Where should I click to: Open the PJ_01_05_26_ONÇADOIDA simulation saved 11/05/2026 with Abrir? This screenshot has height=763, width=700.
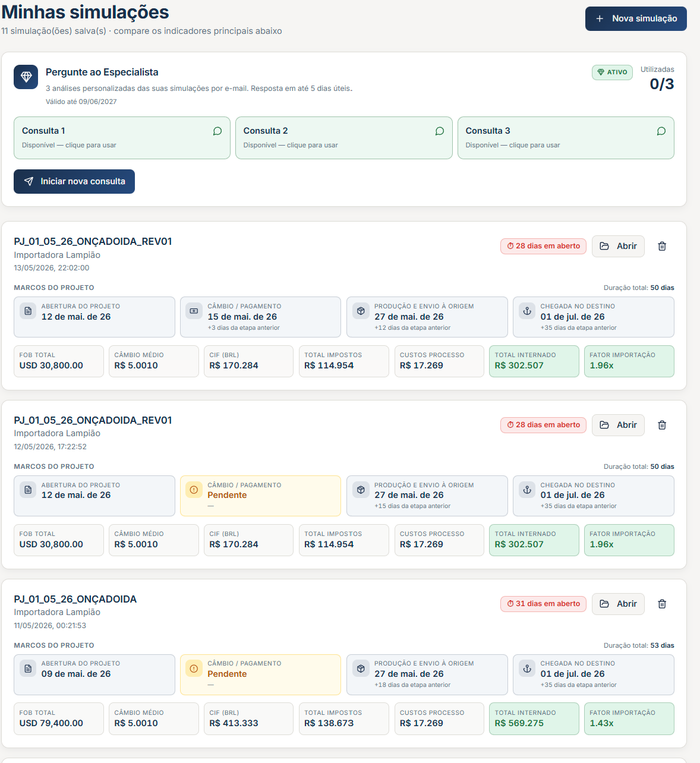[x=618, y=604]
